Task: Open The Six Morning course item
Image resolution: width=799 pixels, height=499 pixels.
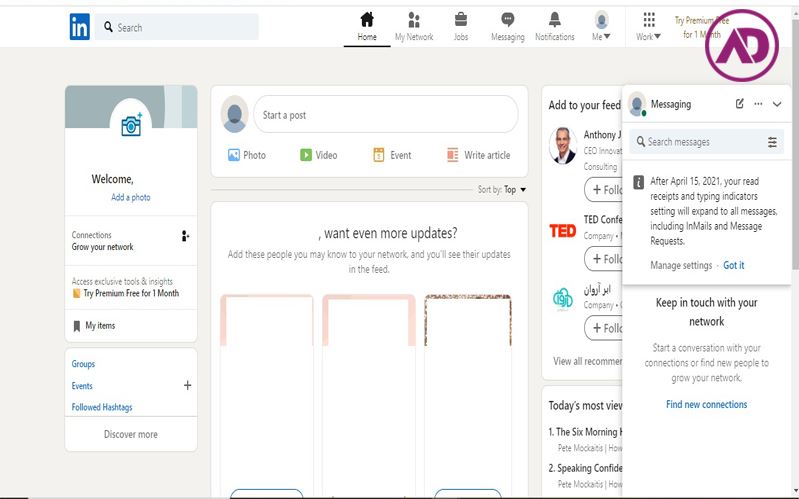Action: (x=585, y=432)
